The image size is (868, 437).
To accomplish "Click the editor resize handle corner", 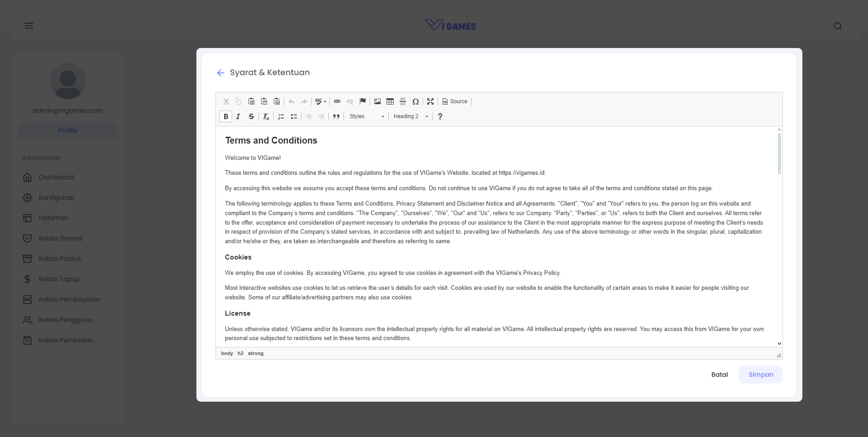I will tap(778, 355).
